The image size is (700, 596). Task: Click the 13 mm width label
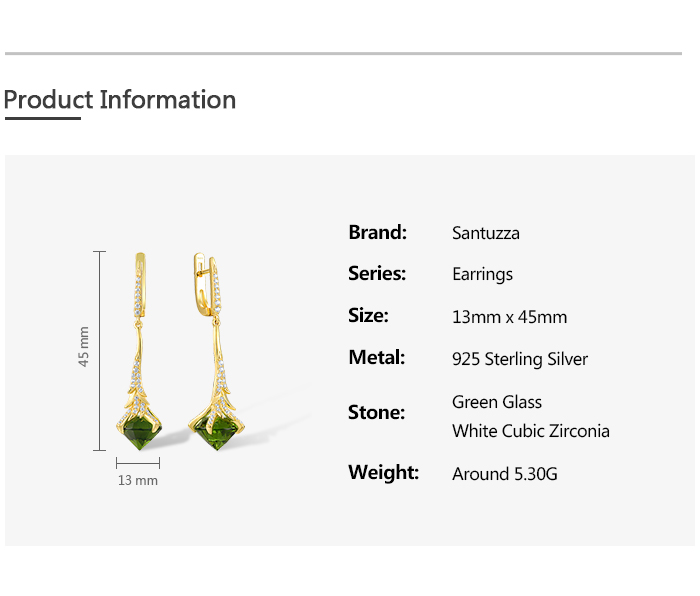pyautogui.click(x=138, y=481)
